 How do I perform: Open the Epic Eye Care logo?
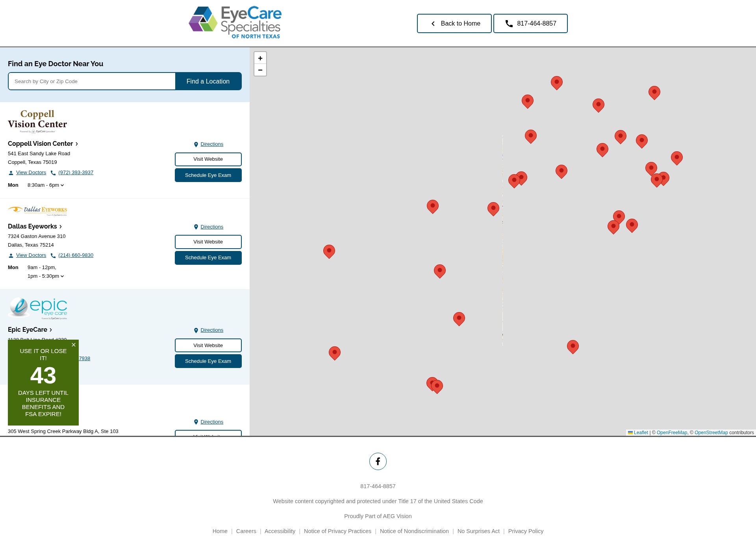(x=37, y=308)
